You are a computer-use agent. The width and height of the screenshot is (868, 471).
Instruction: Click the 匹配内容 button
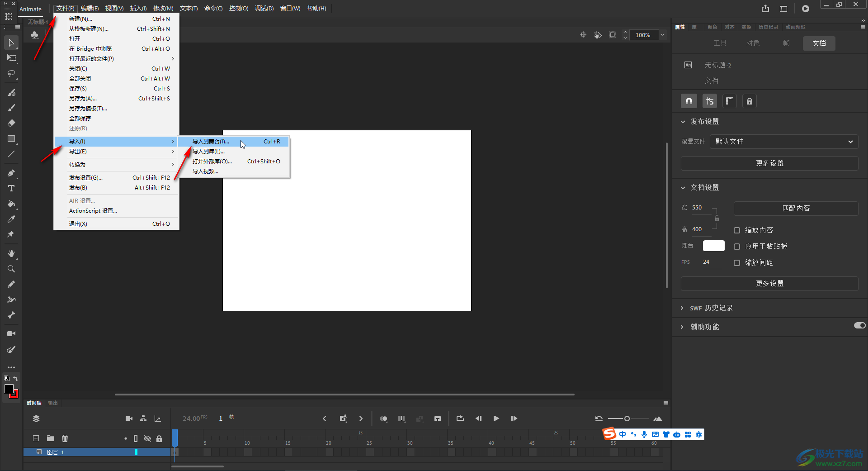[796, 209]
